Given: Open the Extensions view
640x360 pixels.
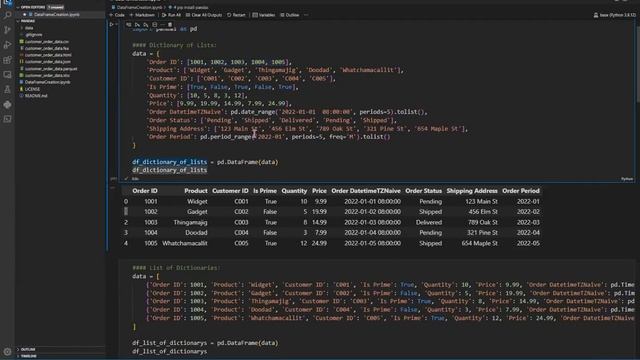Looking at the screenshot, I should 7,60.
